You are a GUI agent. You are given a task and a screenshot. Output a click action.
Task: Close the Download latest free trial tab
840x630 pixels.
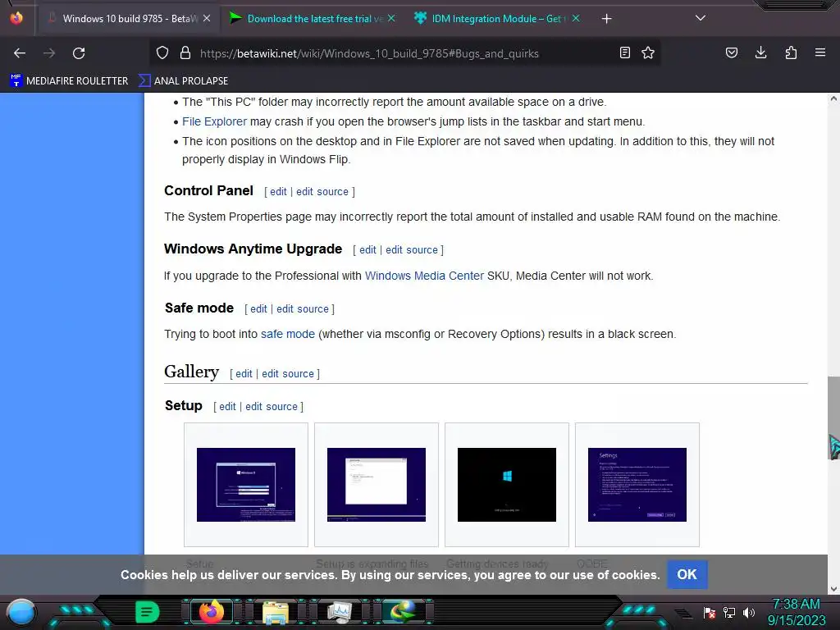pos(391,19)
